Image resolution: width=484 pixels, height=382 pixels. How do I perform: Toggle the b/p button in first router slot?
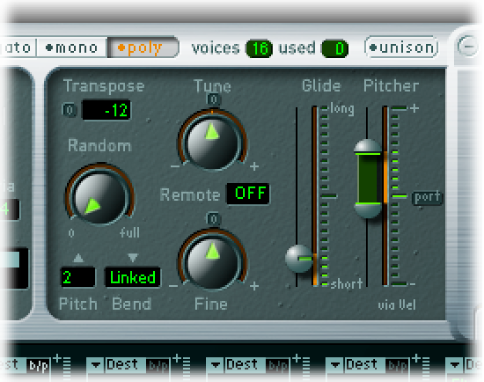tap(38, 366)
